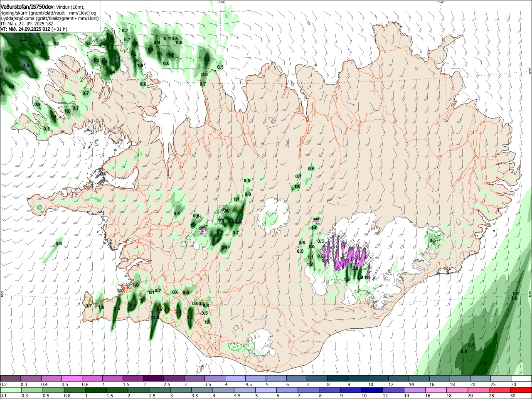Click the 'IT: Mán. 22. 09. 2025 18Z' line
Image resolution: width=532 pixels, height=399 pixels.
pyautogui.click(x=27, y=24)
